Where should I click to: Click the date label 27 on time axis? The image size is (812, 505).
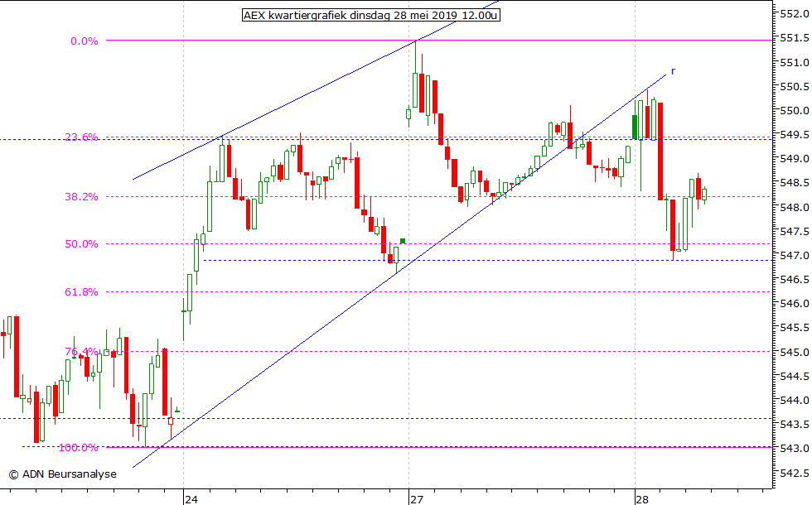click(416, 499)
